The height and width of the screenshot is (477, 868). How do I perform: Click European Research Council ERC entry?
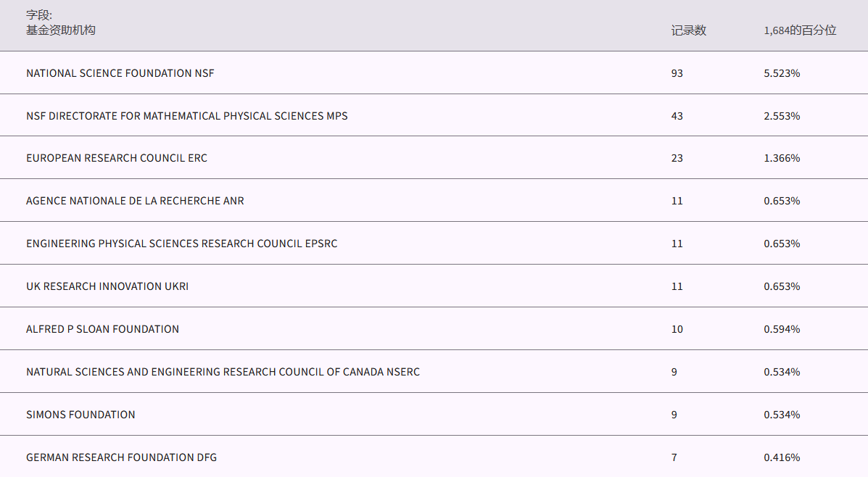click(117, 158)
